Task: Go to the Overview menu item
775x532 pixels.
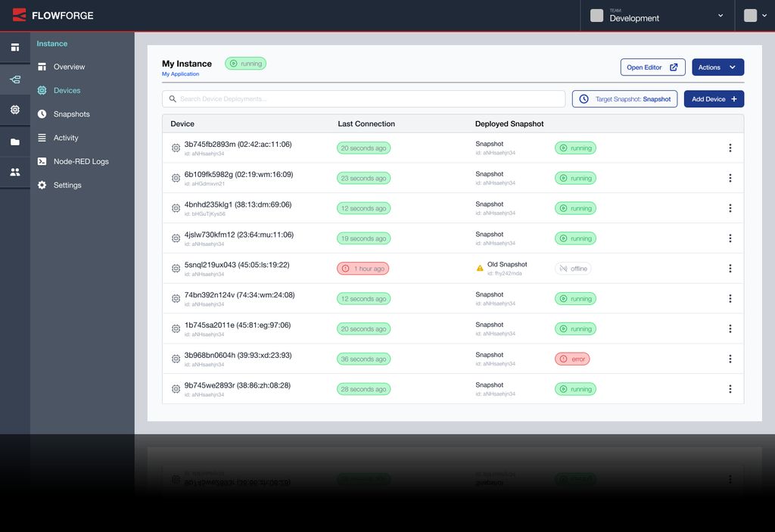Action: 69,67
